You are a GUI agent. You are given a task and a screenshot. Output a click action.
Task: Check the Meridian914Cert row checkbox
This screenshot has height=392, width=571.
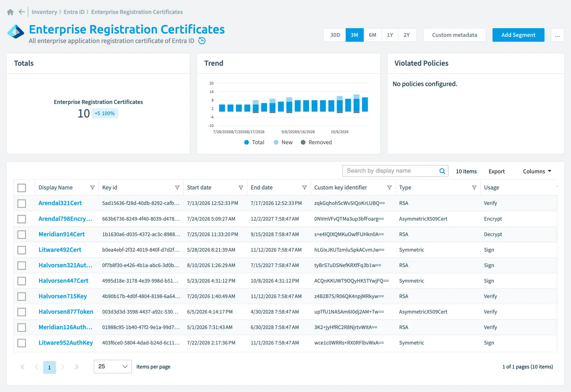tap(22, 235)
